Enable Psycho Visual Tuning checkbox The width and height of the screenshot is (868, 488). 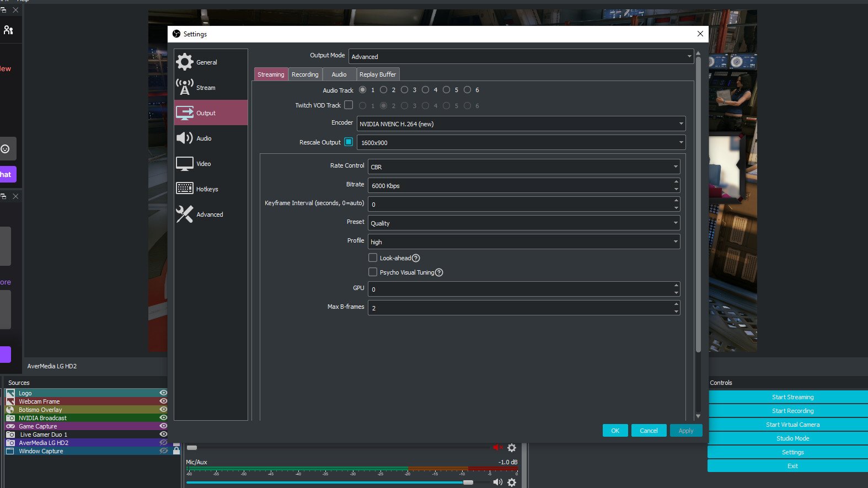[373, 272]
